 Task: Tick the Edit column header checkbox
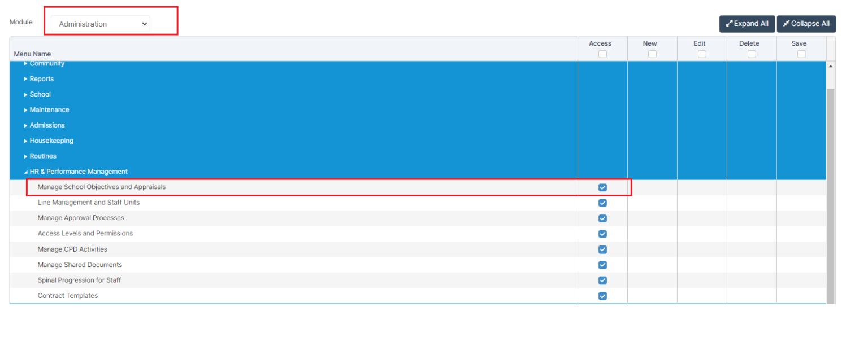702,54
